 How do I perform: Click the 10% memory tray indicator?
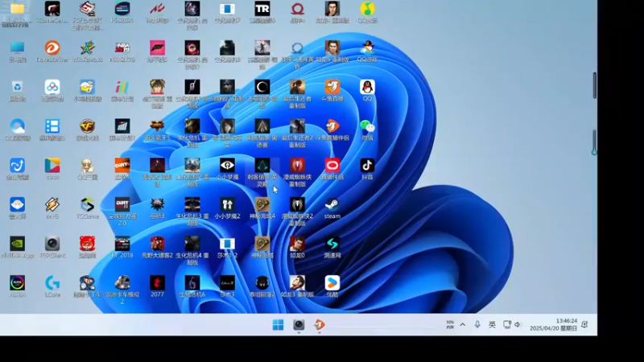click(450, 325)
